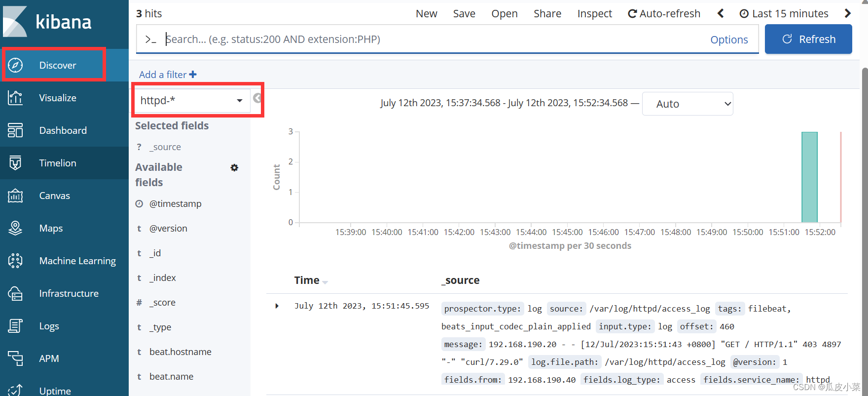Click the Refresh button
Image resolution: width=868 pixels, height=396 pixels.
click(x=808, y=39)
